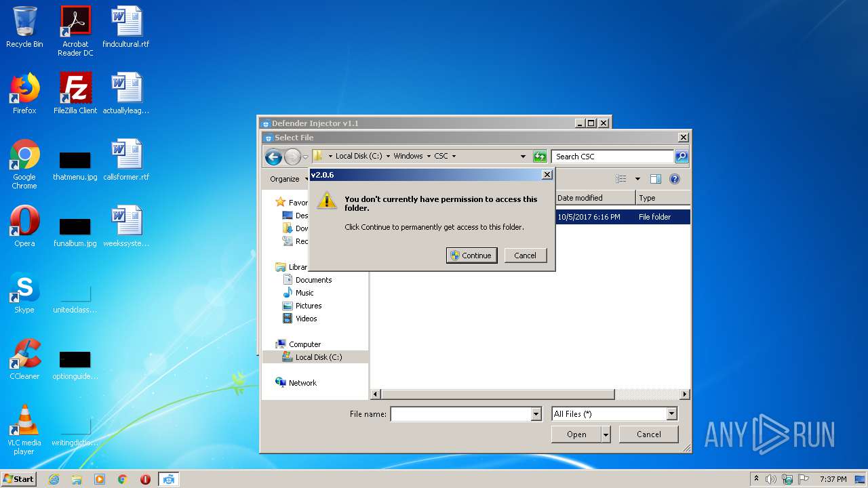Open the recent pages dropdown arrow
This screenshot has height=488, width=868.
pos(305,157)
